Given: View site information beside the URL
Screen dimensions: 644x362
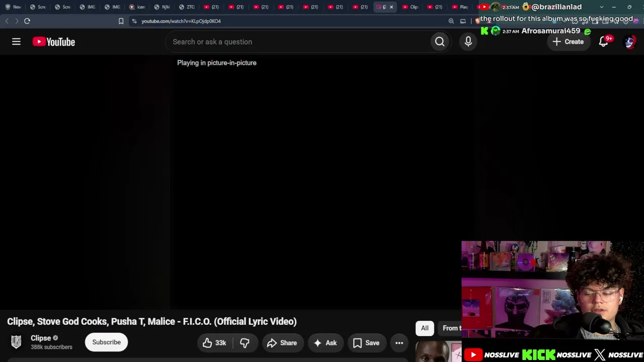Looking at the screenshot, I should 134,21.
